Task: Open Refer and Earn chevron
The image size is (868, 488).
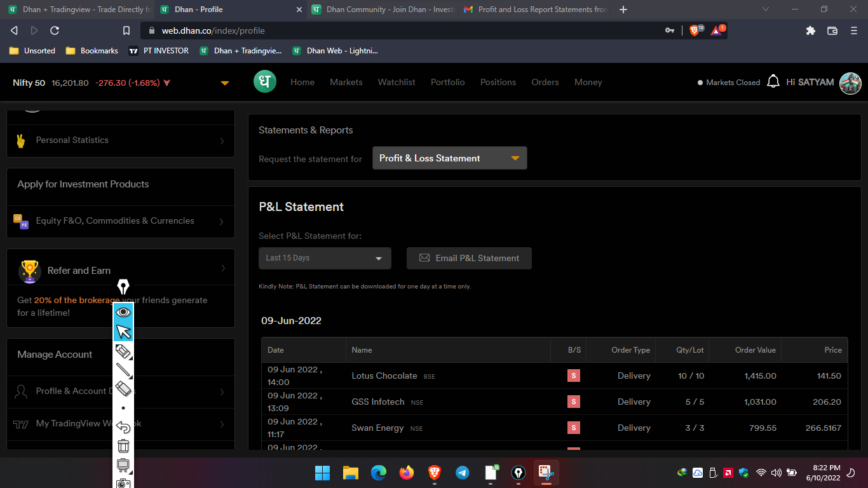Action: pyautogui.click(x=222, y=269)
